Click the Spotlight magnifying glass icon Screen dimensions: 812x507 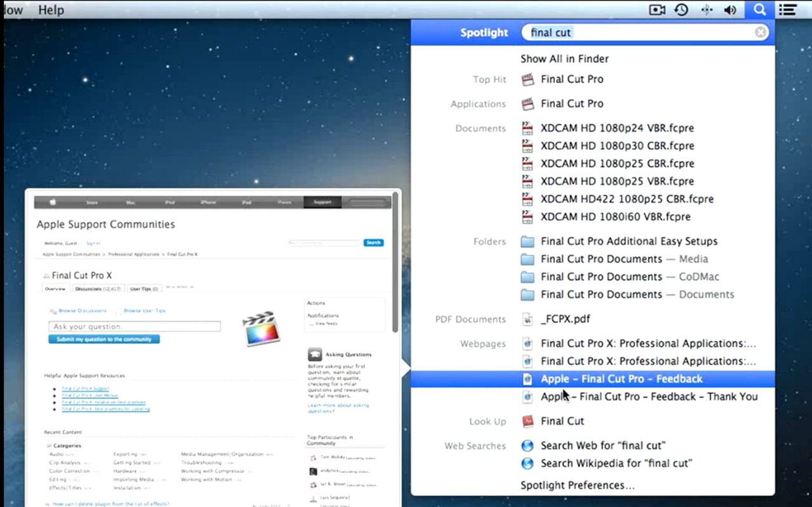pyautogui.click(x=759, y=10)
